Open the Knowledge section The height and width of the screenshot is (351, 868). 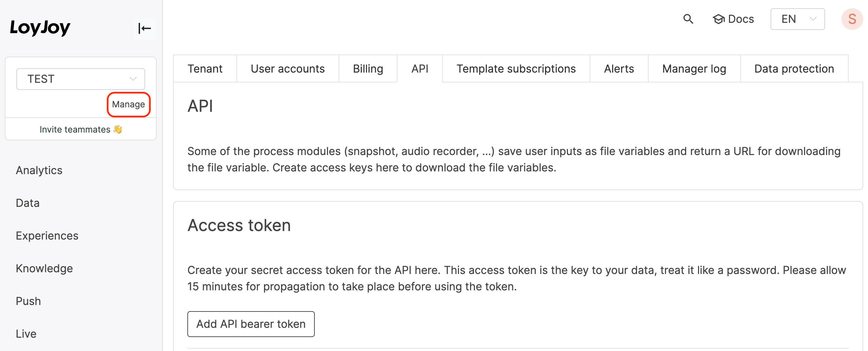(x=44, y=268)
